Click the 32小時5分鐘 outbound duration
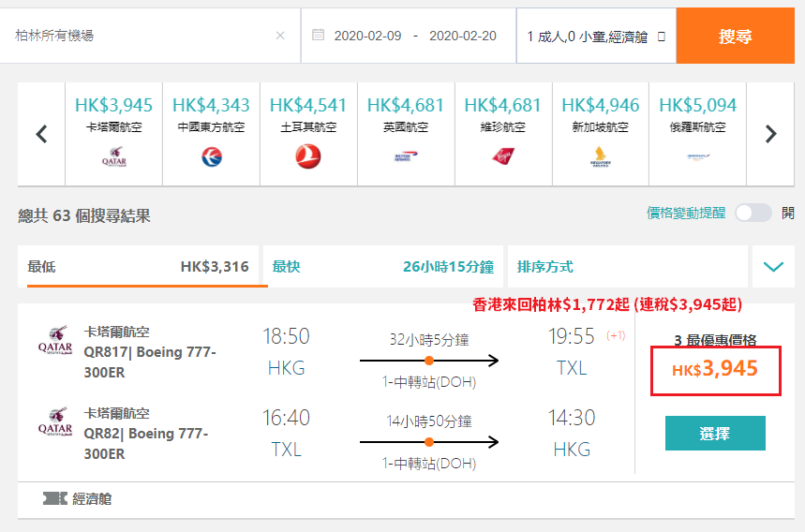805x532 pixels. (x=428, y=340)
